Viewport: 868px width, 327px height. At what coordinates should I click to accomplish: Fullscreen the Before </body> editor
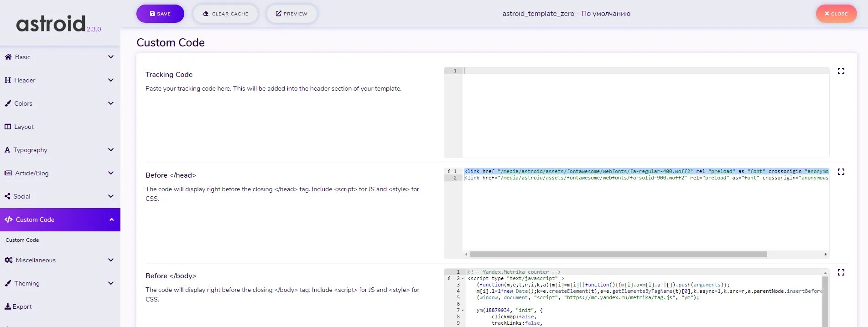pyautogui.click(x=841, y=272)
